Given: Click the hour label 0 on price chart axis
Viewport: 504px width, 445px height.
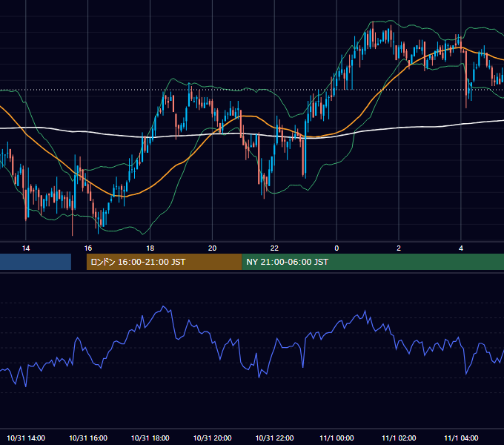Looking at the screenshot, I should [x=336, y=248].
